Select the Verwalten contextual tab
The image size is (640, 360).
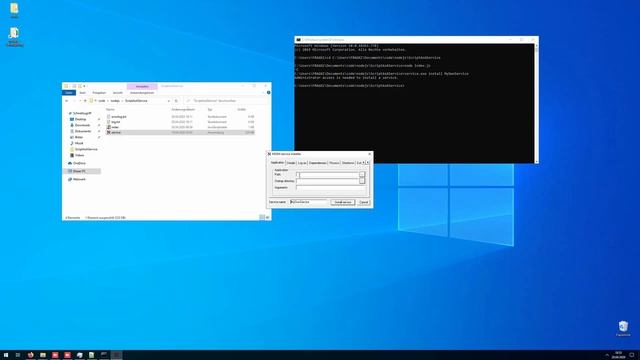click(x=142, y=86)
